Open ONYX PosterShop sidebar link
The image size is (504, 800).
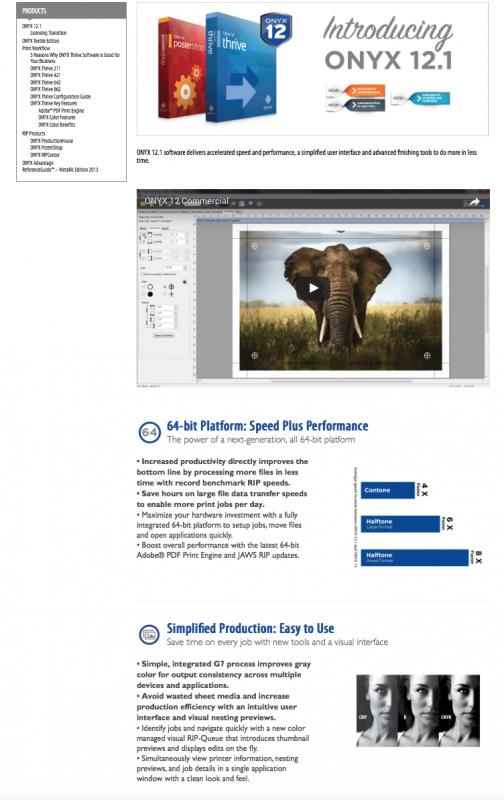point(46,147)
